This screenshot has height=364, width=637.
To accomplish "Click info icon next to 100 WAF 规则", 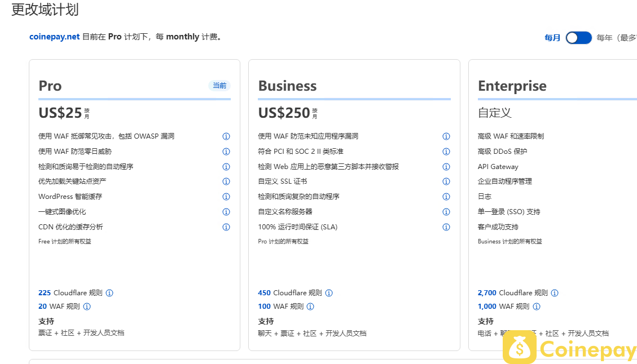I will (x=310, y=307).
